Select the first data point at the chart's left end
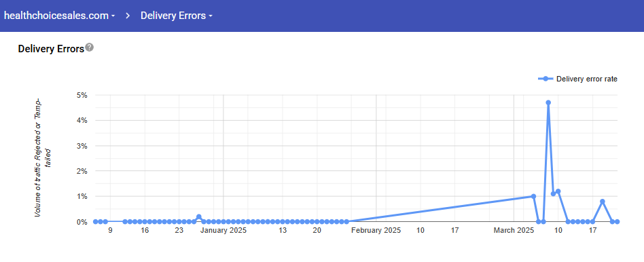 tap(95, 222)
